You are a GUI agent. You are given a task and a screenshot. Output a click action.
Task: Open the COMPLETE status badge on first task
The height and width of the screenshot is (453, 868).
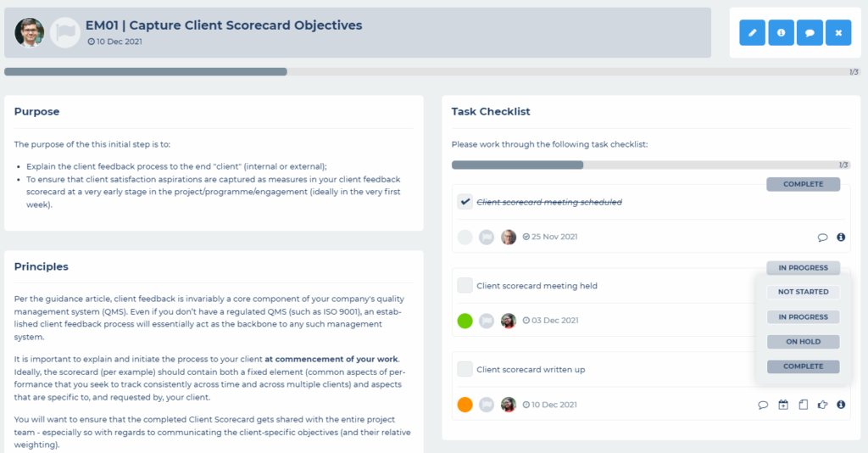coord(804,184)
